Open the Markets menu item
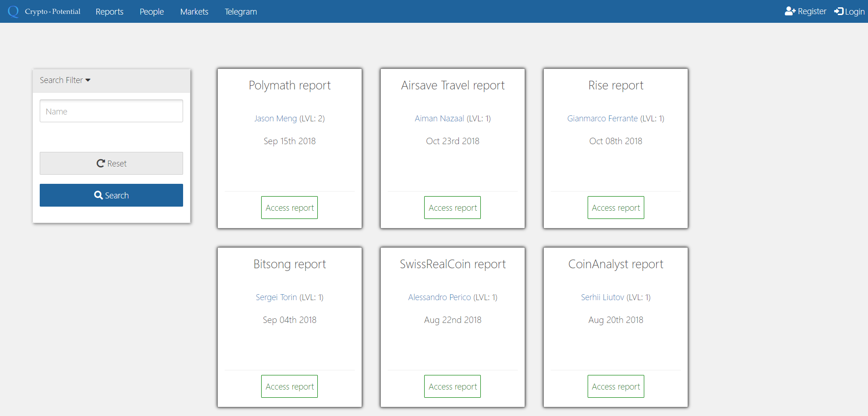 click(x=194, y=11)
